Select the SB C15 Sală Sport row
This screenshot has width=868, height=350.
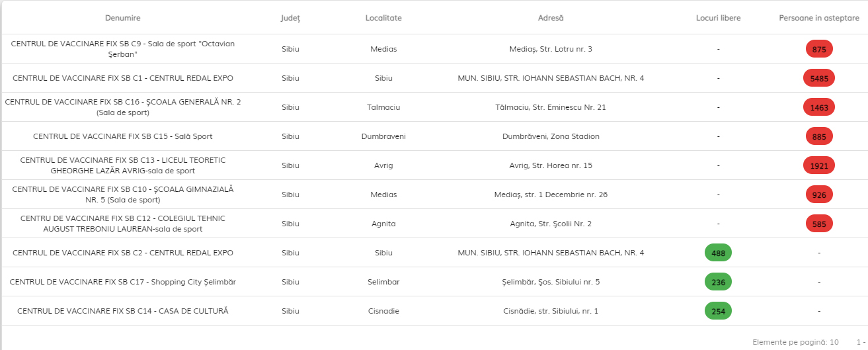click(434, 136)
